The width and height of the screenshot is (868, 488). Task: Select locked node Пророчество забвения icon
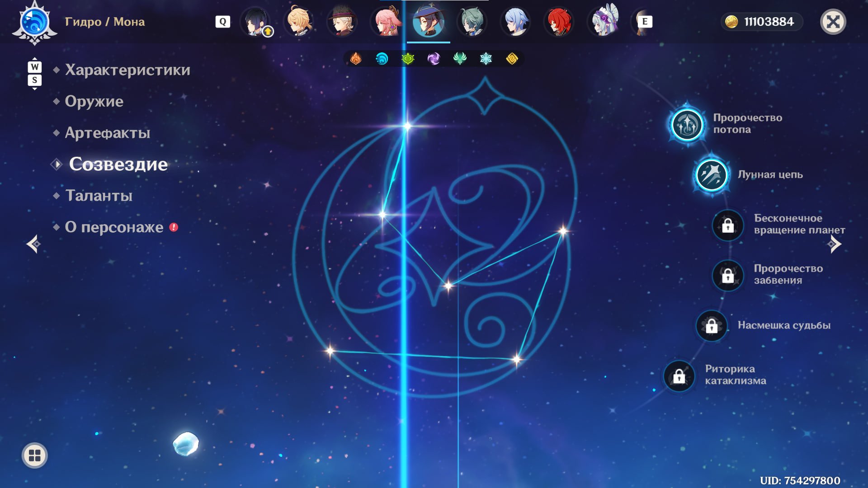(728, 275)
